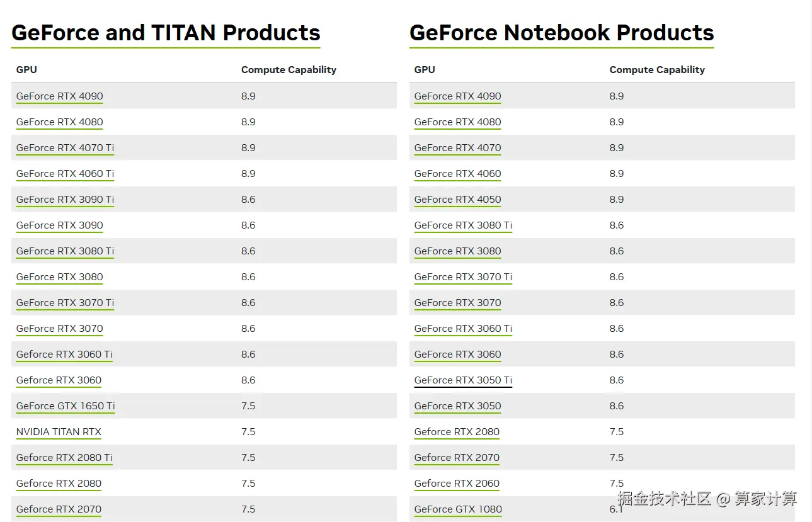
Task: Open the notebook GeForce RTX 4050 link
Action: [457, 200]
